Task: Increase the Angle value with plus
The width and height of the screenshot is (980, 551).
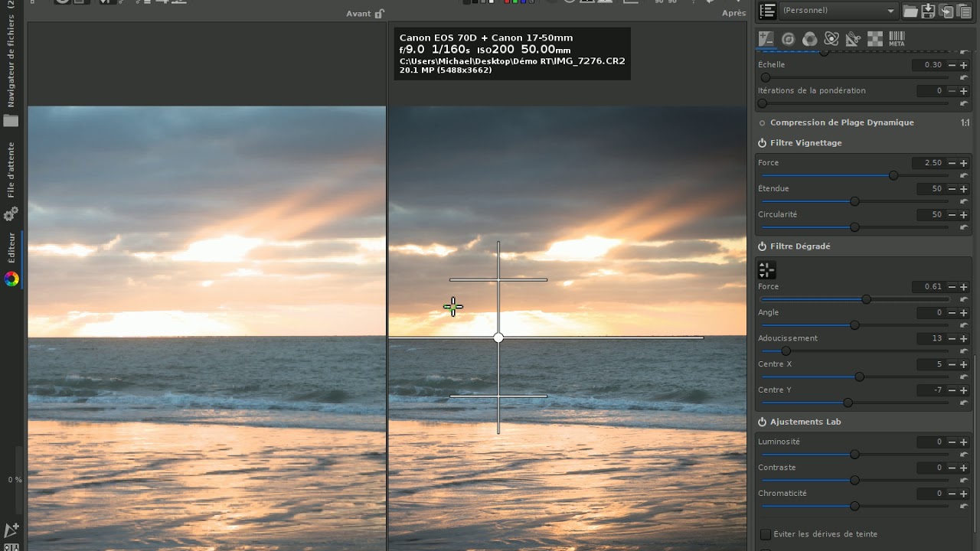Action: coord(964,313)
